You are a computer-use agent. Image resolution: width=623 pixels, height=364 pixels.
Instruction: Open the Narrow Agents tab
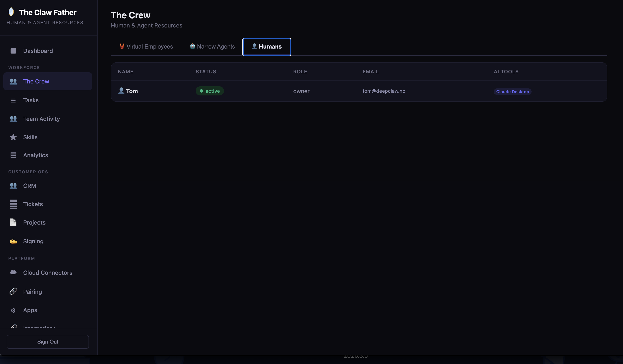coord(212,47)
